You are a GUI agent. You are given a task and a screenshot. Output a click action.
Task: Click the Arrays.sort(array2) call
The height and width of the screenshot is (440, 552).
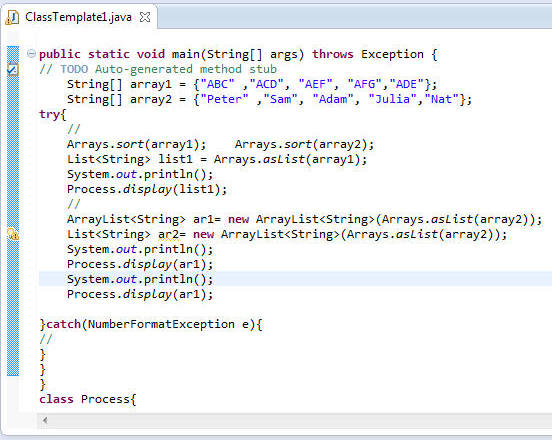pyautogui.click(x=304, y=144)
